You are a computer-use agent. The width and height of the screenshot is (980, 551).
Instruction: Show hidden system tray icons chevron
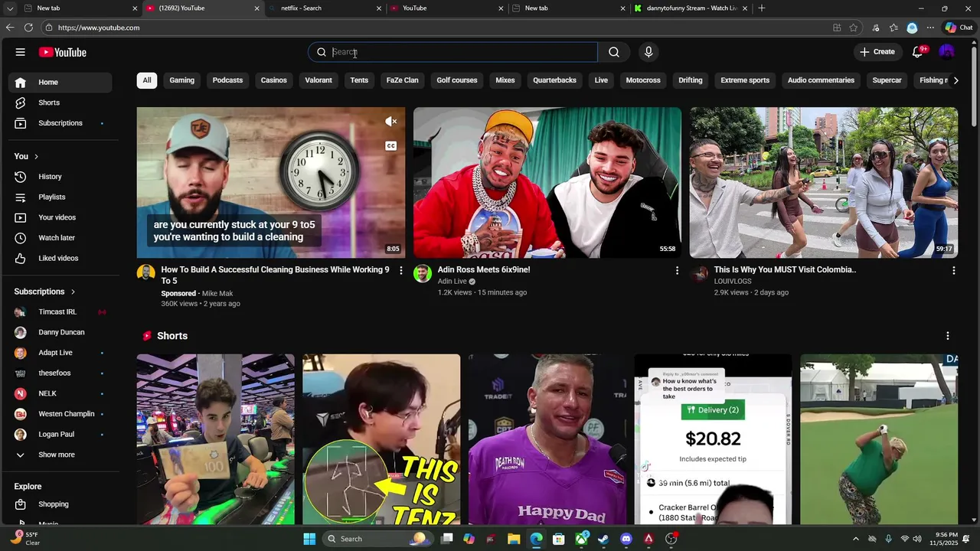click(855, 539)
